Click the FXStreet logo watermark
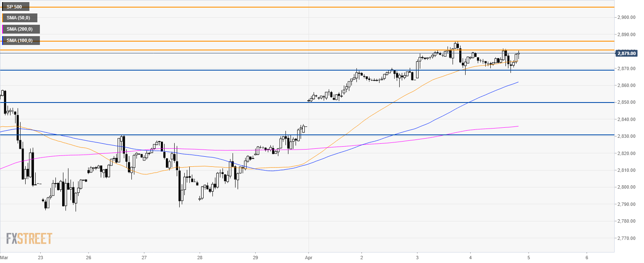Viewport: 644px width, 263px height. [x=29, y=239]
